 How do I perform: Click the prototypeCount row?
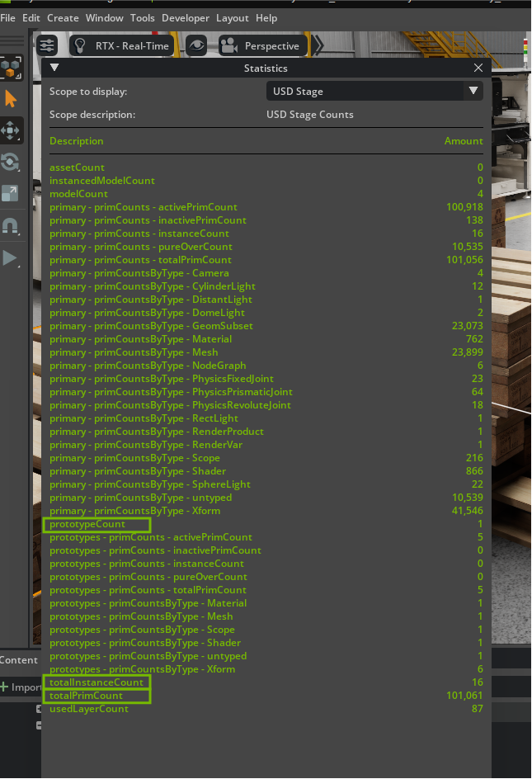click(266, 524)
